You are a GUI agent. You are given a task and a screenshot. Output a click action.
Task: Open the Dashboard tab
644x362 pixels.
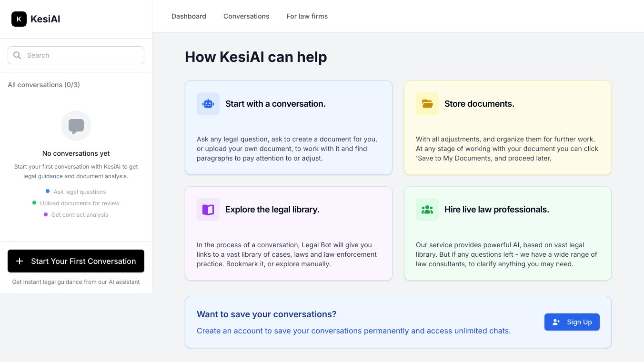[189, 16]
